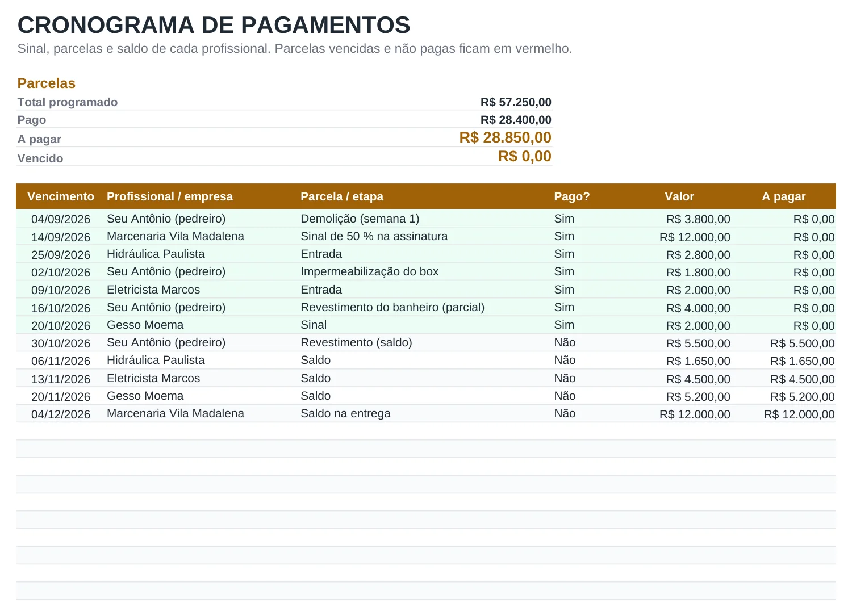Select the Total programado value R$ 57.250,00
The width and height of the screenshot is (852, 616).
516,102
